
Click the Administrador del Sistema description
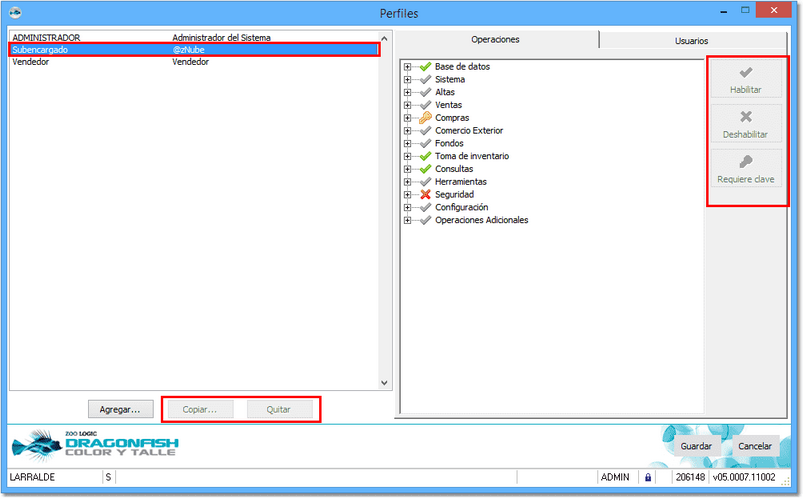pos(221,37)
